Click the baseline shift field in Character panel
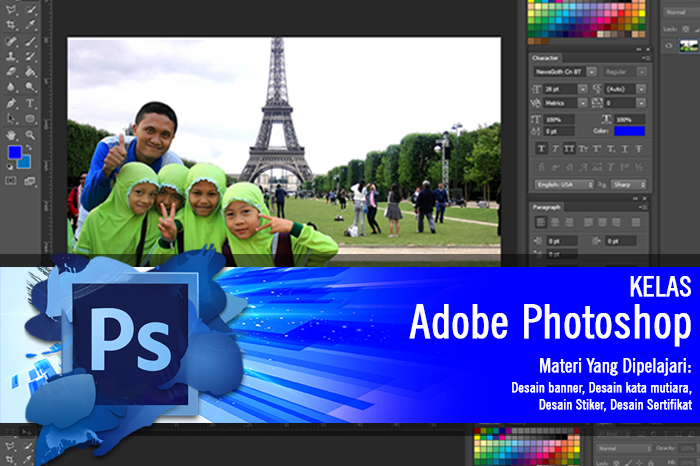Image resolution: width=700 pixels, height=466 pixels. click(x=559, y=131)
